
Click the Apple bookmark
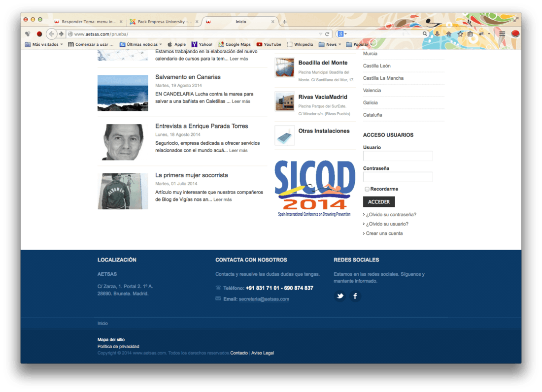click(x=176, y=44)
